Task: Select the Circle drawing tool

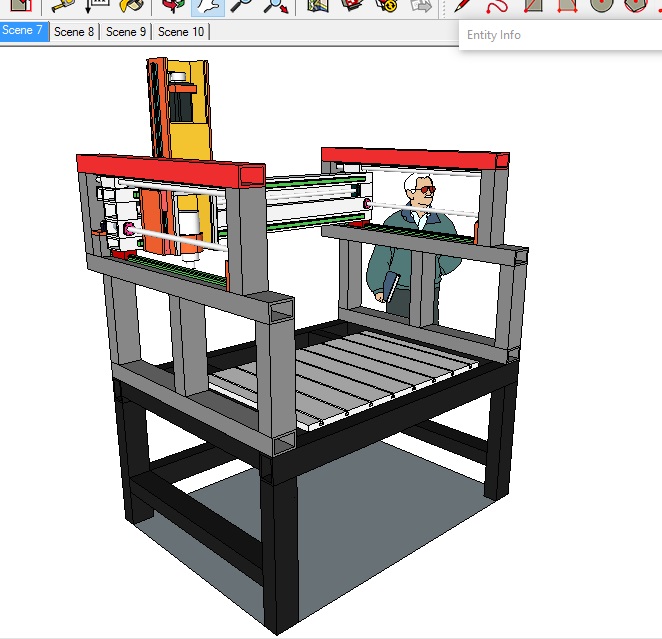Action: click(x=601, y=6)
